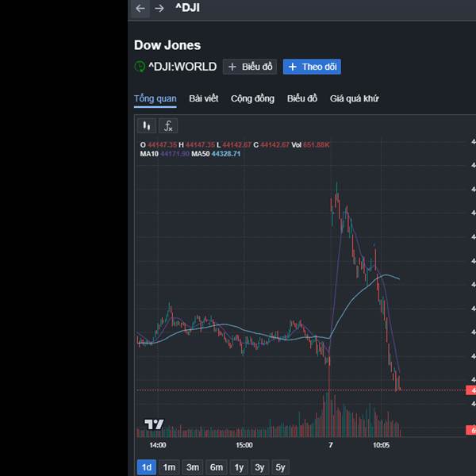
Task: Click the MA10 indicator label
Action: click(149, 154)
